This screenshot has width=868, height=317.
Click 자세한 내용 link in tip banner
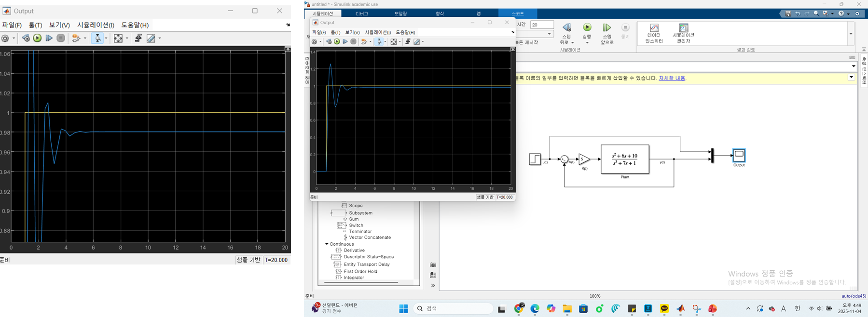(672, 78)
